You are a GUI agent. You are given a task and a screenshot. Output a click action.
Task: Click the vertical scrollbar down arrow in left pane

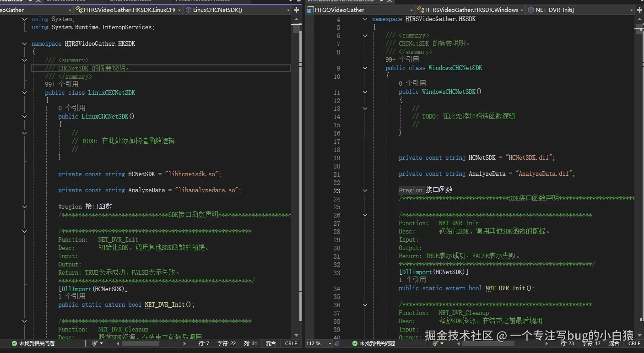pos(296,336)
